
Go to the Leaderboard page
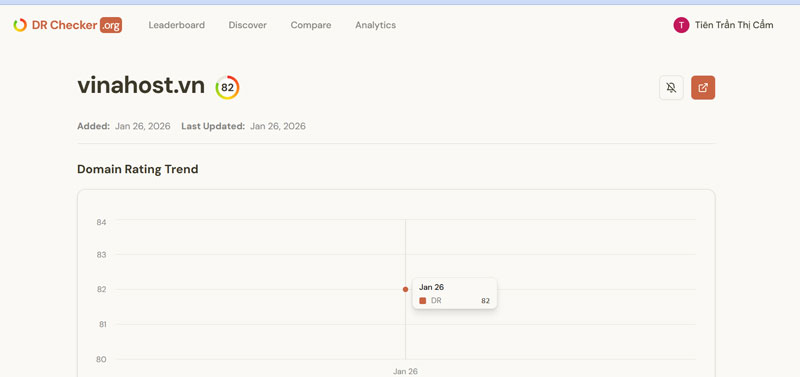(x=177, y=25)
